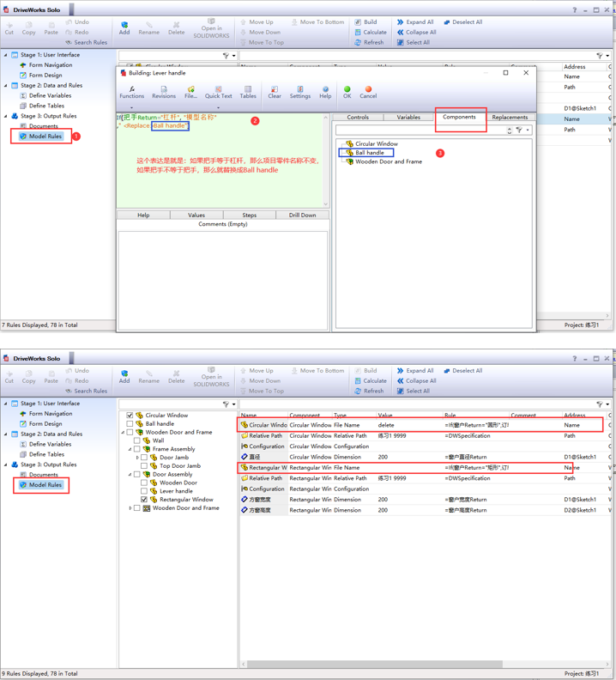Viewport: 616px width, 680px height.
Task: Check the Top Door Jamb checkbox
Action: coord(144,465)
